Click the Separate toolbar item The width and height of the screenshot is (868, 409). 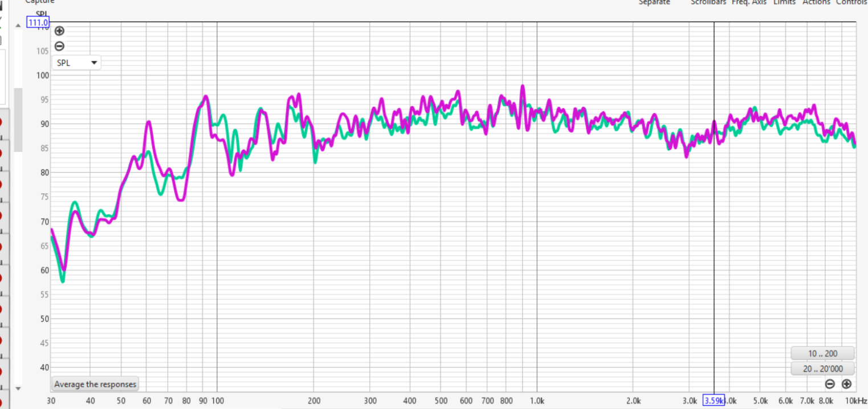tap(654, 3)
